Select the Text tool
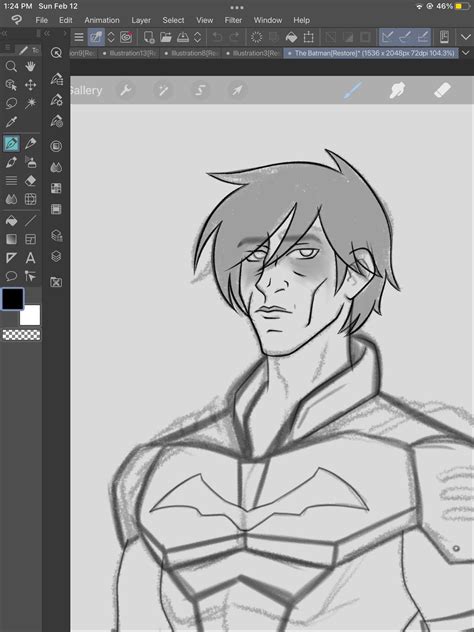 pyautogui.click(x=30, y=258)
